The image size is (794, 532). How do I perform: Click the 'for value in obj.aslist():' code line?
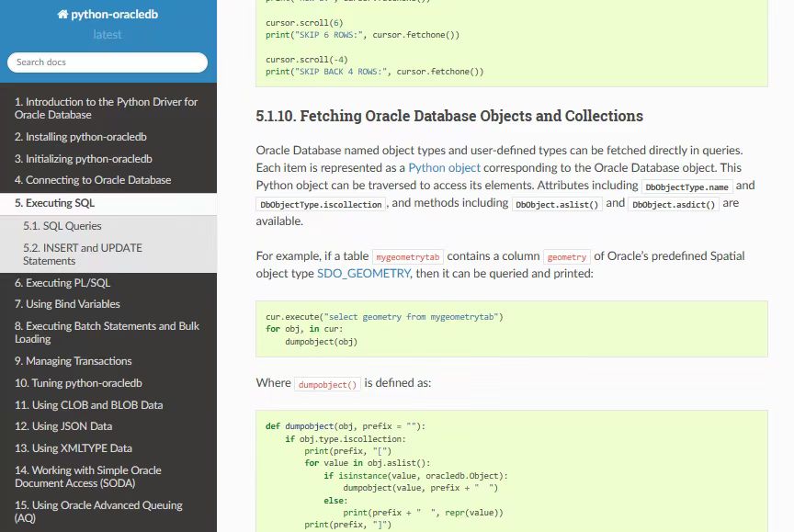pos(367,463)
